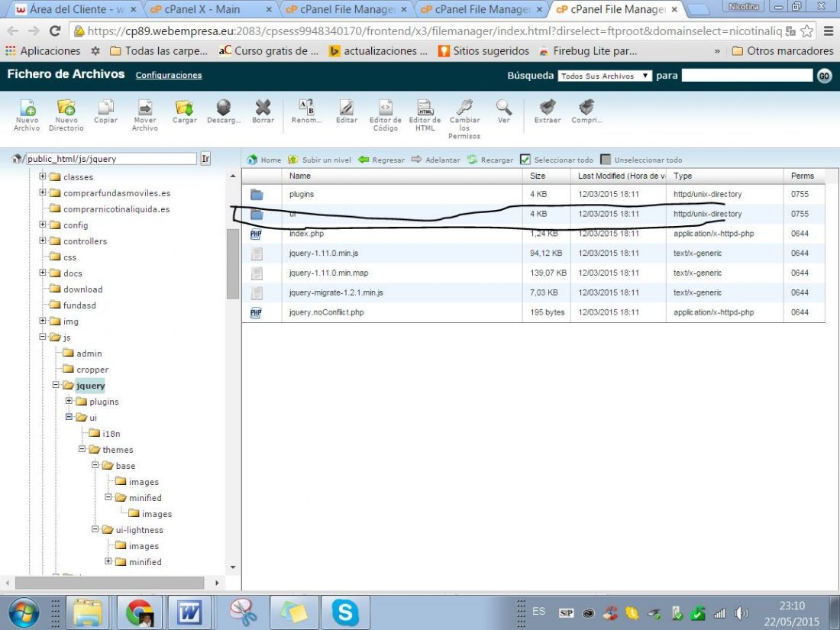This screenshot has height=630, width=840.
Task: Switch to the Área del Cliente tab
Action: click(76, 10)
